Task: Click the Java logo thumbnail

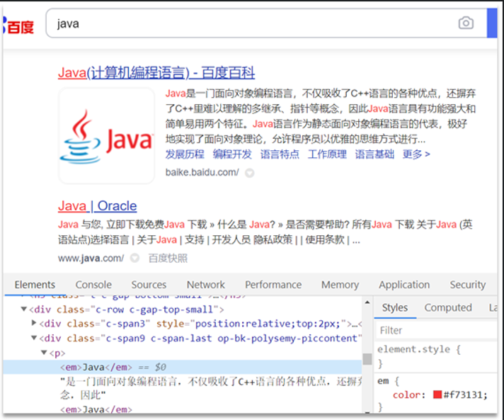Action: coord(106,136)
